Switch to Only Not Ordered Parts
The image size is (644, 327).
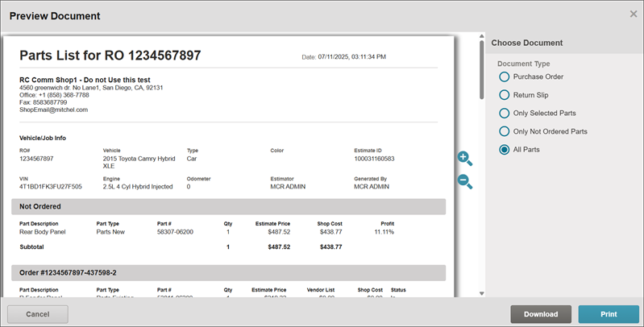505,131
